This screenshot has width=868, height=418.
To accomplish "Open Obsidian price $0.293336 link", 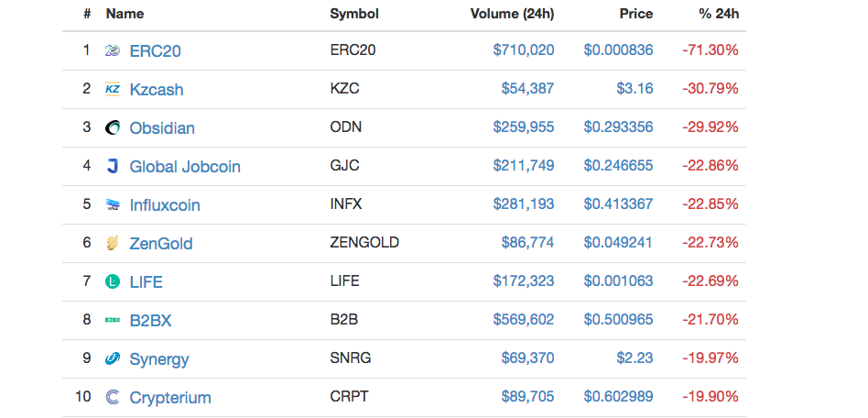I will coord(619,127).
